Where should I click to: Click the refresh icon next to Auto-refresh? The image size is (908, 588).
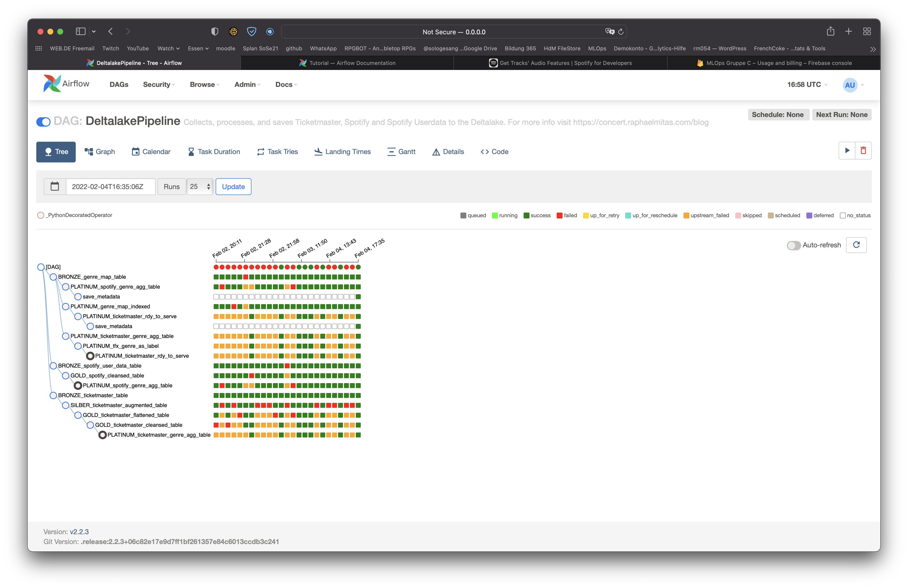click(x=856, y=245)
